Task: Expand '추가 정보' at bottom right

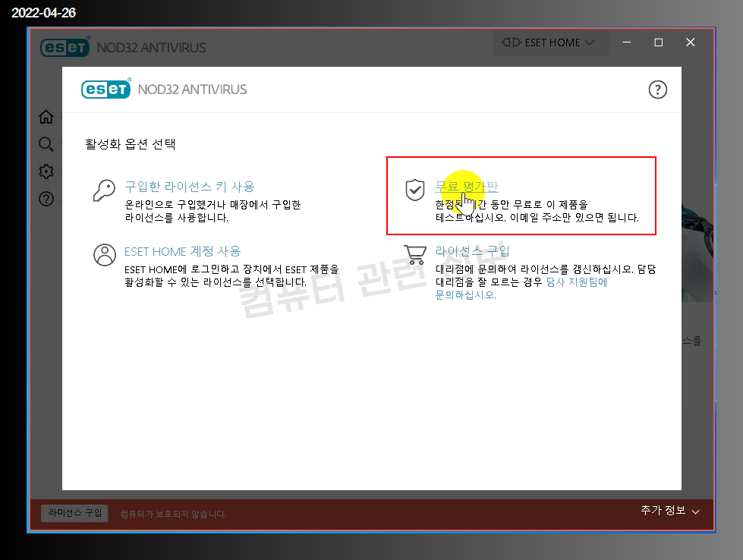Action: 670,511
